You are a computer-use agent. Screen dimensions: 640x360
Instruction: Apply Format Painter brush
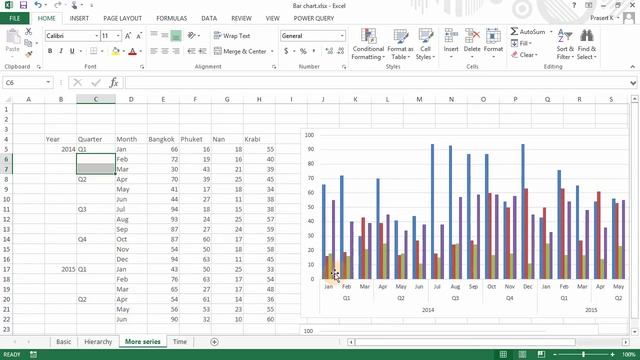(28, 54)
